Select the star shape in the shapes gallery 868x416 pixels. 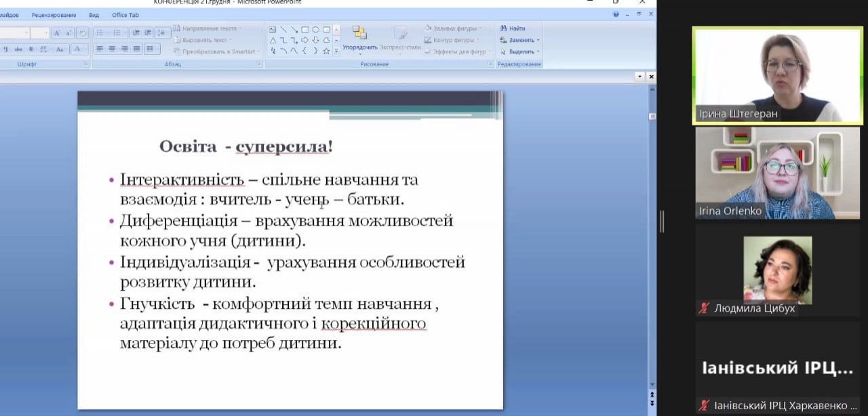point(326,51)
